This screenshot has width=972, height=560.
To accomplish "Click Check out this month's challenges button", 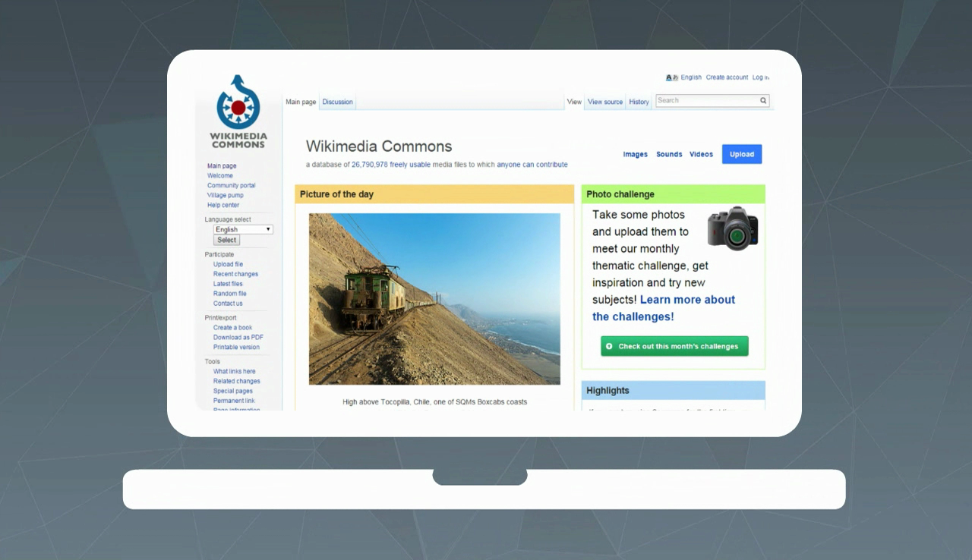I will (x=674, y=346).
